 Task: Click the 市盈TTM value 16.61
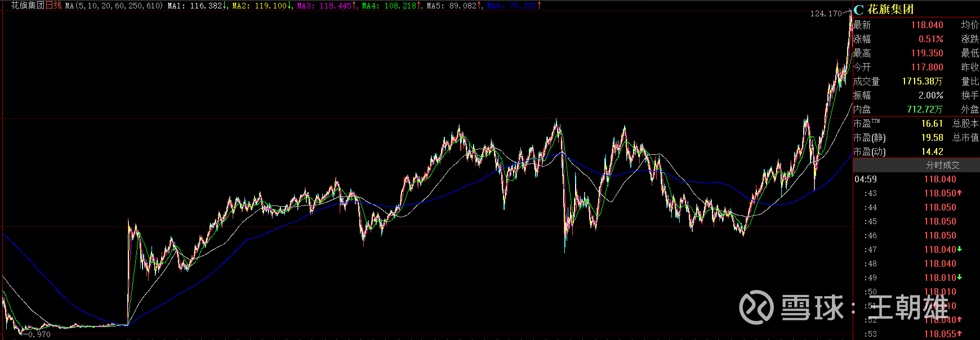pyautogui.click(x=932, y=124)
